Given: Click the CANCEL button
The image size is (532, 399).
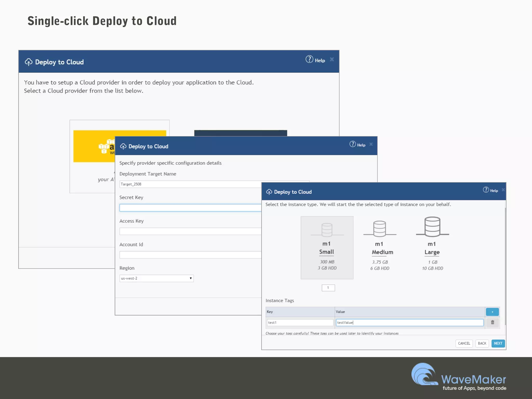Looking at the screenshot, I should 464,343.
